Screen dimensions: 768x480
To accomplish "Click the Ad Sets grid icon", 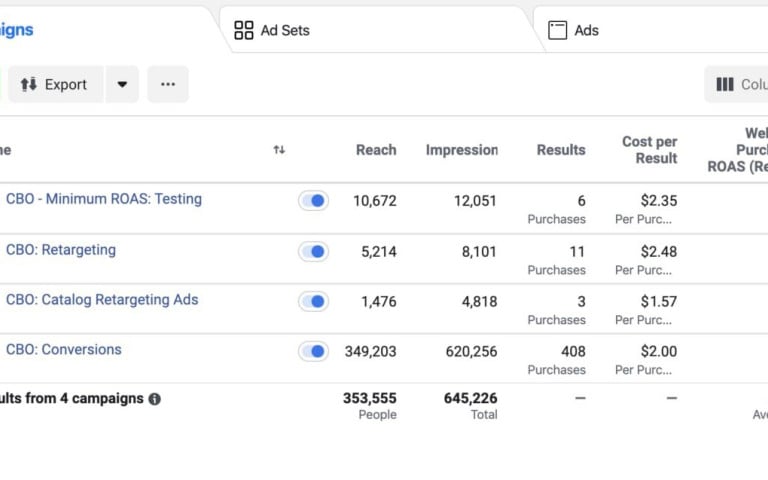I will (244, 30).
